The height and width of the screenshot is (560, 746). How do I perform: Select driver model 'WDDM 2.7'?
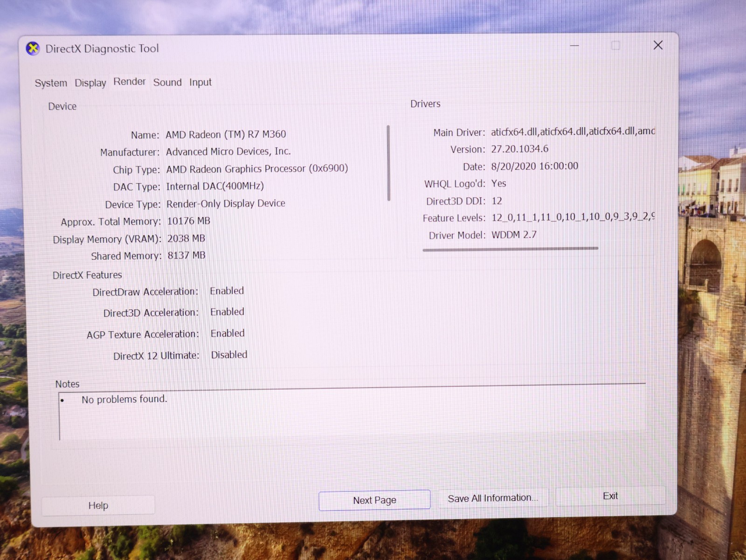[x=514, y=235]
